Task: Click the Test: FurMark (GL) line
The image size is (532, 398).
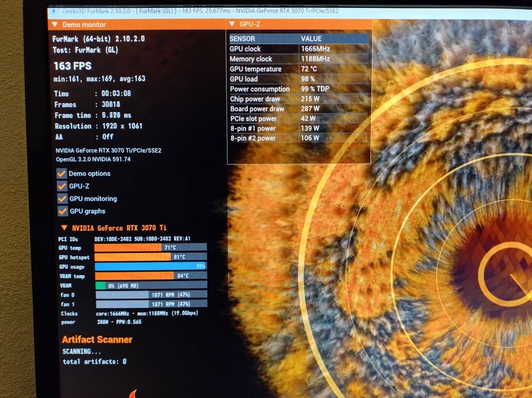Action: tap(85, 50)
